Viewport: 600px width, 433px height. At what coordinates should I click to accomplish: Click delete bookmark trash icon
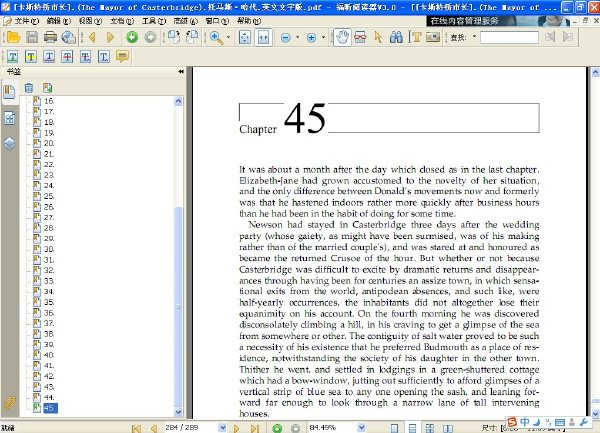pyautogui.click(x=29, y=88)
